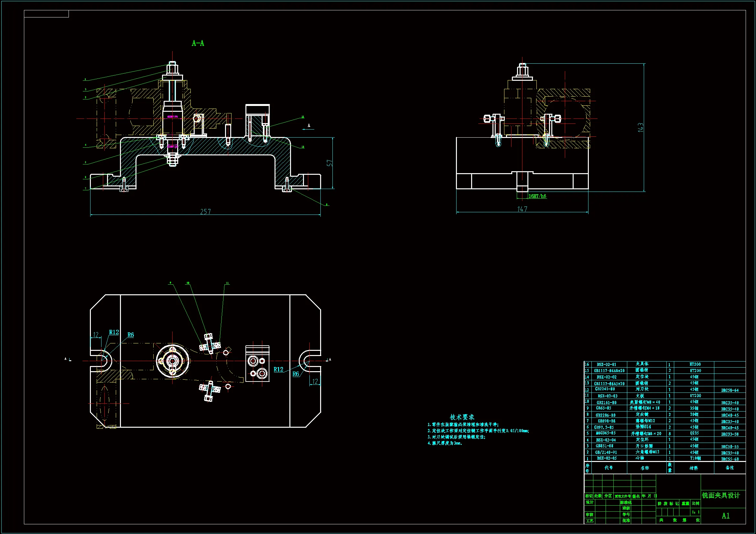This screenshot has height=534, width=756.
Task: Click the 备注 column header
Action: tap(730, 467)
